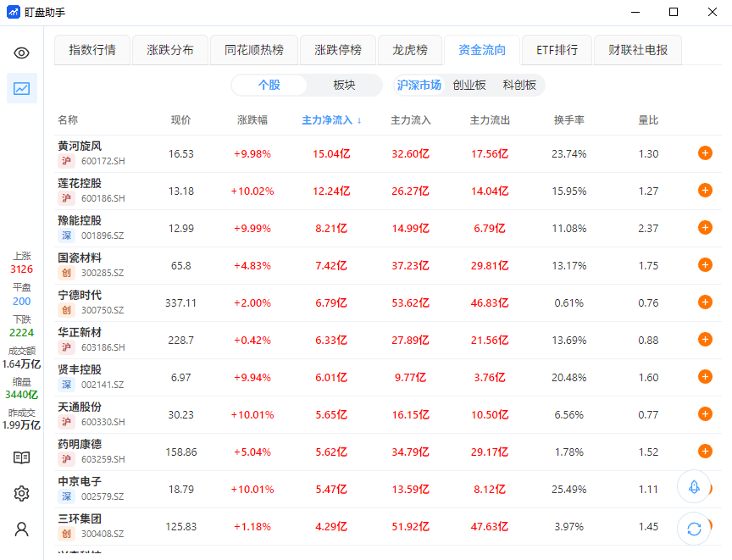Click the floating refresh button

pyautogui.click(x=694, y=529)
